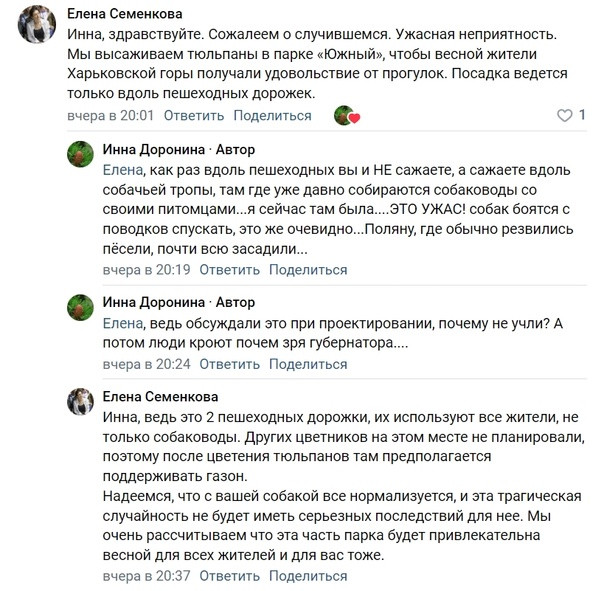Viewport: 604px width, 591px height.
Task: Reply to Инна Доронина's 20:19 comment
Action: [x=229, y=270]
